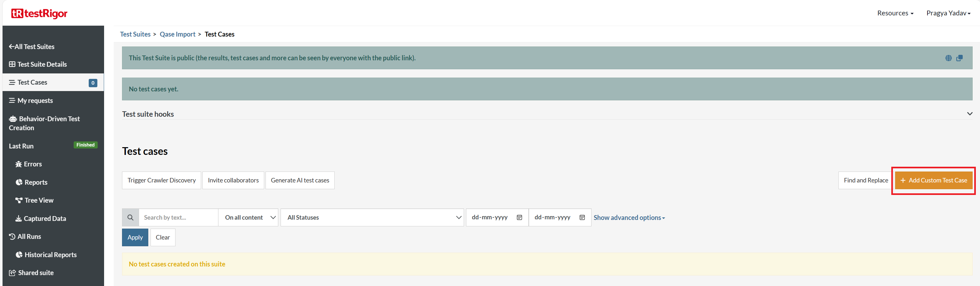Expand the Test suite hooks section
The width and height of the screenshot is (980, 286).
pyautogui.click(x=969, y=114)
